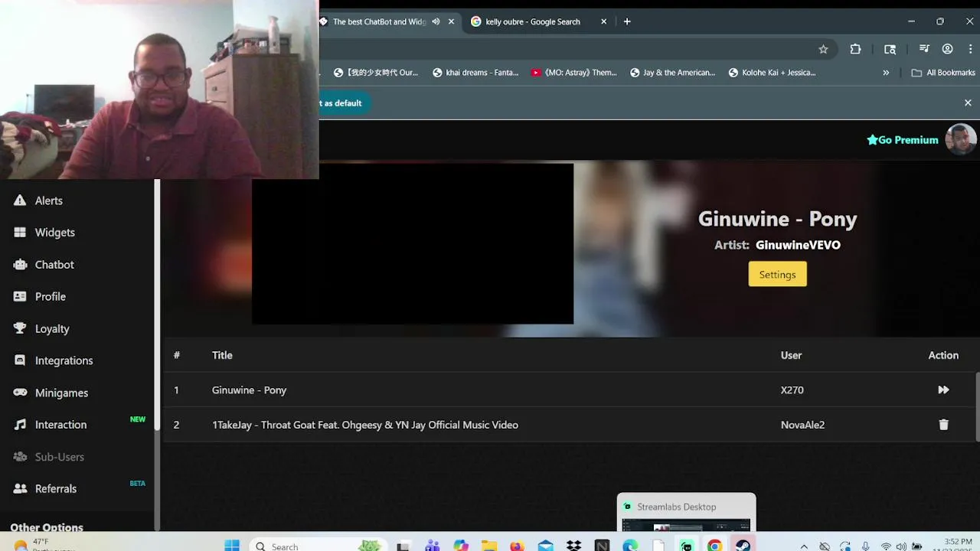Switch to kelly oubre Google Search tab
The image size is (980, 551).
click(532, 21)
